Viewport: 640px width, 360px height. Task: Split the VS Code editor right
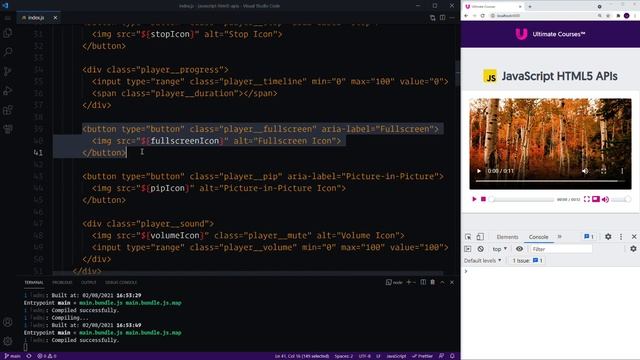coord(442,18)
